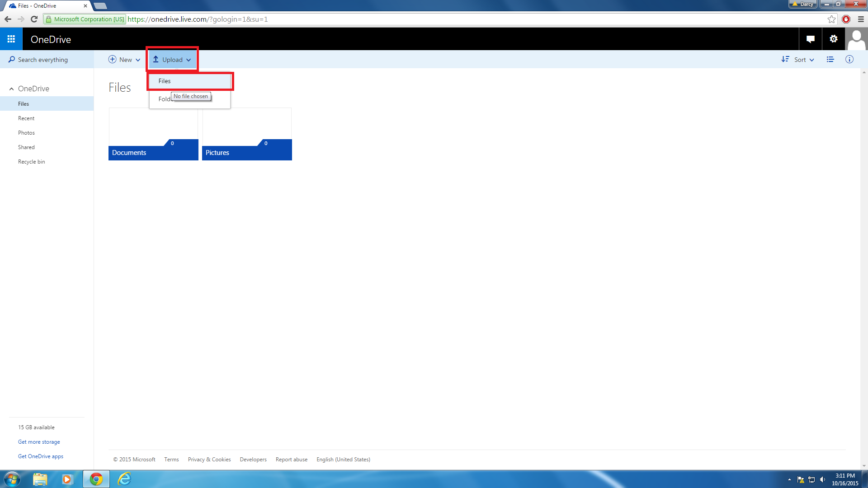Change language English (United States)
The image size is (868, 488).
[x=343, y=460]
